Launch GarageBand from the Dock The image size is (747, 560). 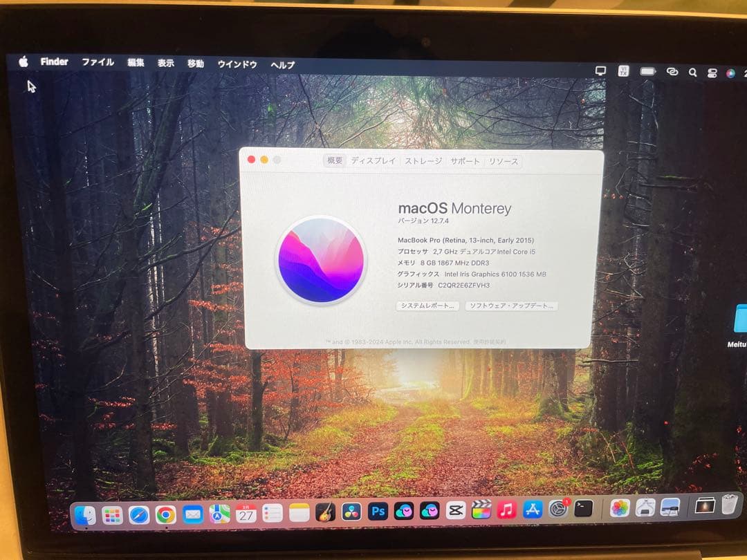326,512
